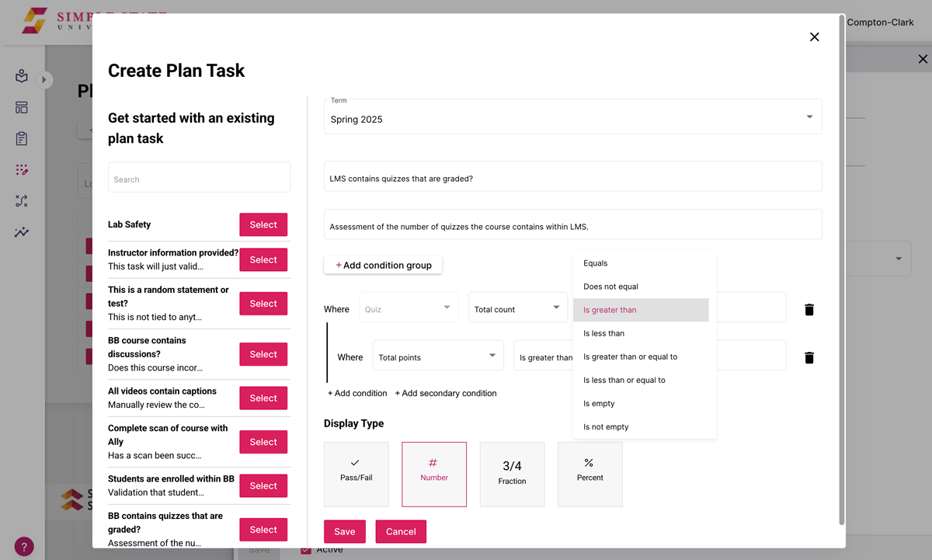
Task: Select the Lab Safety plan task
Action: [263, 224]
